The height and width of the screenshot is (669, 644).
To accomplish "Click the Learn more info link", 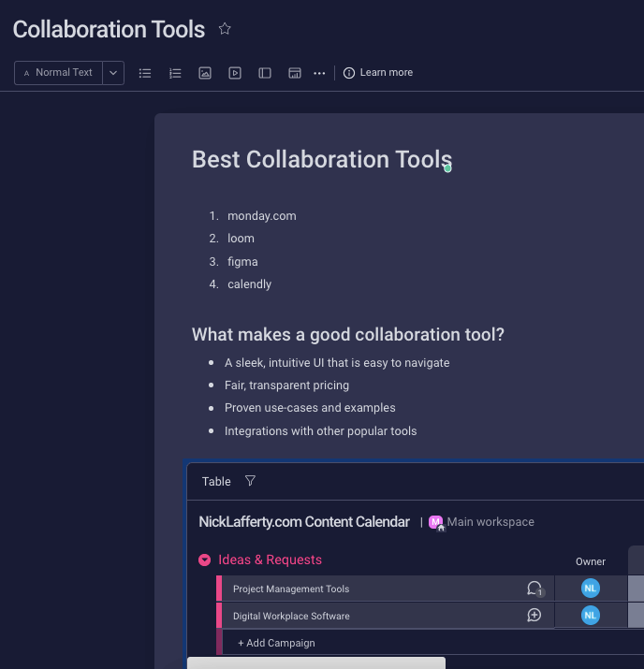I will (378, 73).
